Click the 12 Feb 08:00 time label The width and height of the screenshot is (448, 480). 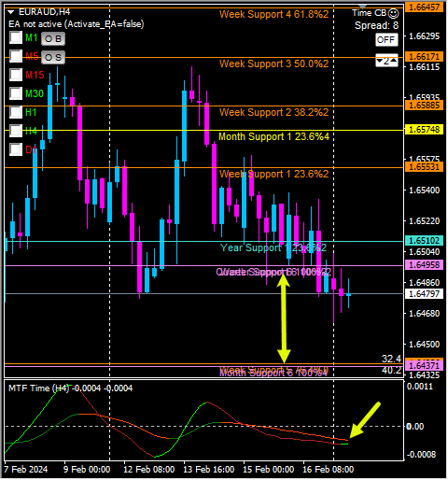[x=149, y=469]
